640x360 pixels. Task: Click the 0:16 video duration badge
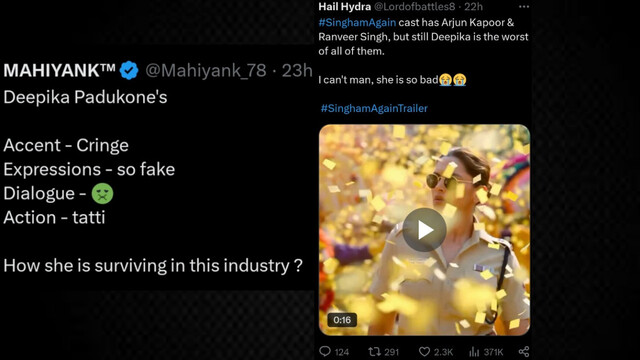[342, 320]
